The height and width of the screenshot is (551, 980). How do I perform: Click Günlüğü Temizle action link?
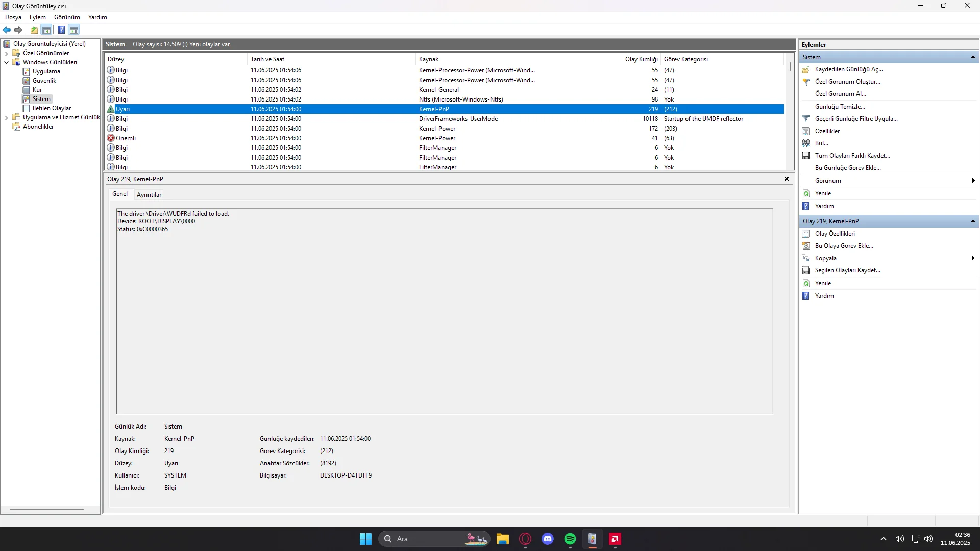pyautogui.click(x=840, y=107)
